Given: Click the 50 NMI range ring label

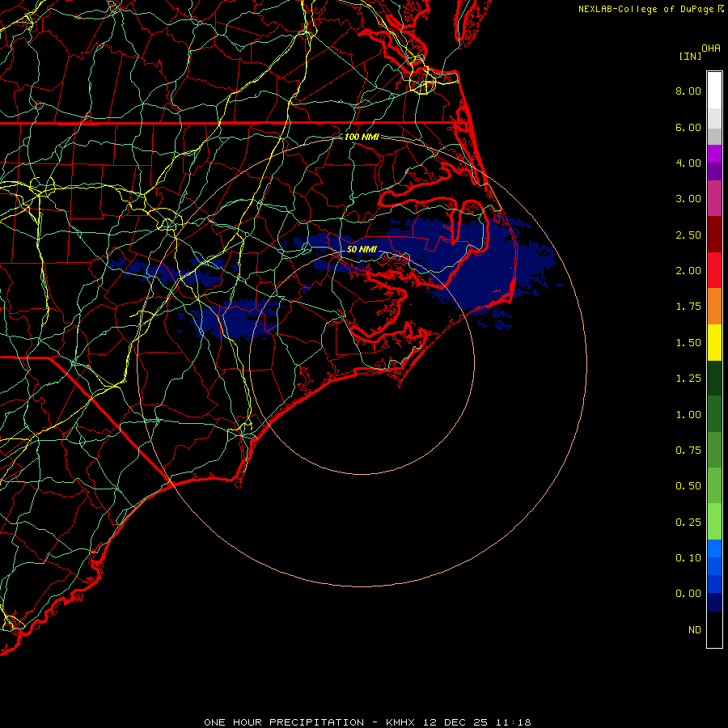Looking at the screenshot, I should pos(362,249).
